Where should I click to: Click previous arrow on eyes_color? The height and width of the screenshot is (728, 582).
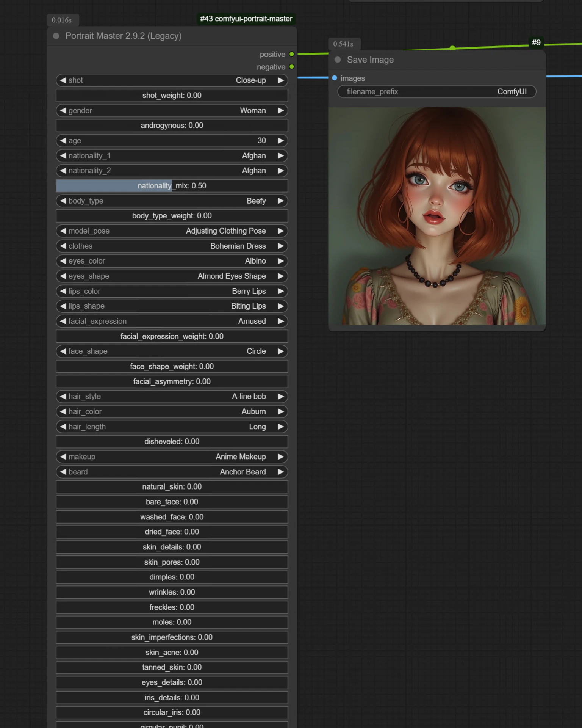[63, 261]
